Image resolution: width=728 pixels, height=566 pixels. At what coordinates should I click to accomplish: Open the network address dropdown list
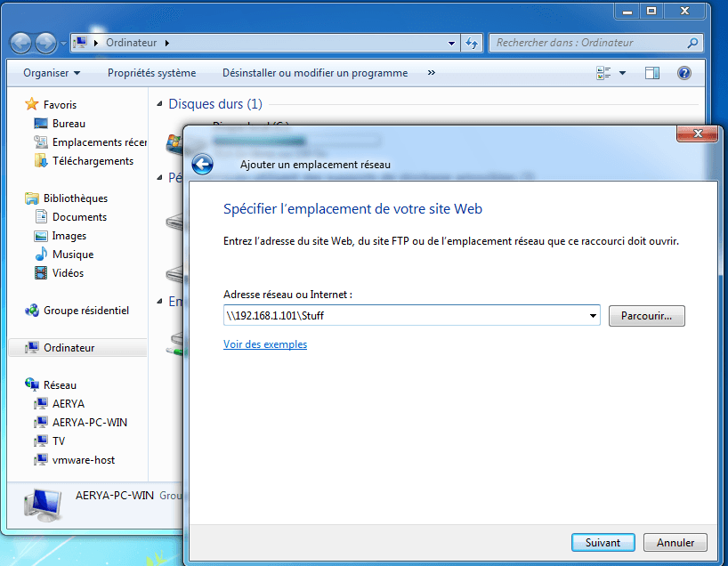593,316
